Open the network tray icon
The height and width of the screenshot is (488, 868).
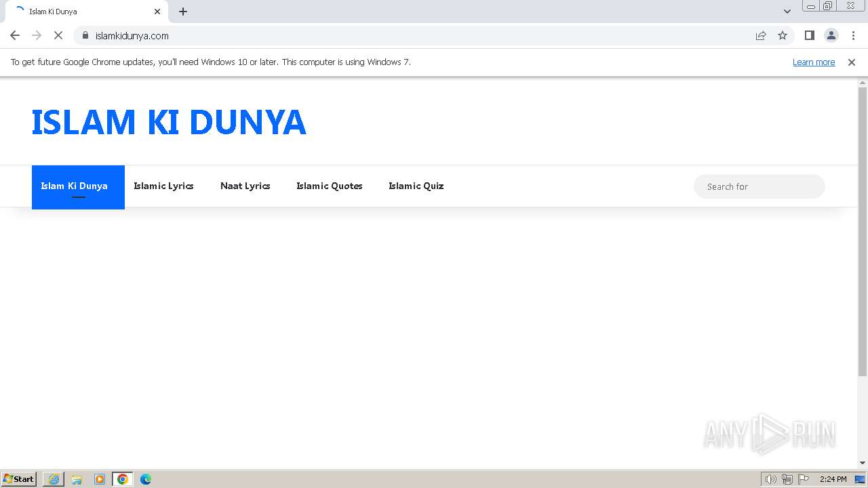coord(787,479)
